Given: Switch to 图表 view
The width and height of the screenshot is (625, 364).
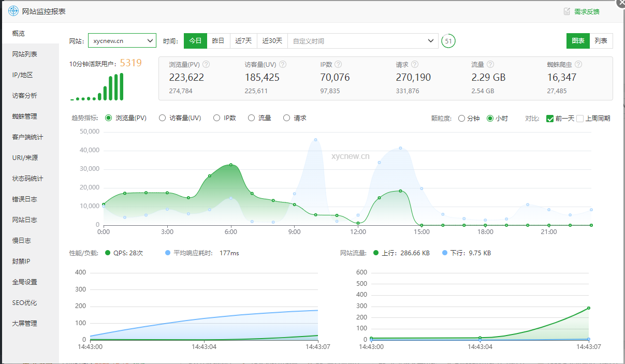Looking at the screenshot, I should pyautogui.click(x=578, y=41).
